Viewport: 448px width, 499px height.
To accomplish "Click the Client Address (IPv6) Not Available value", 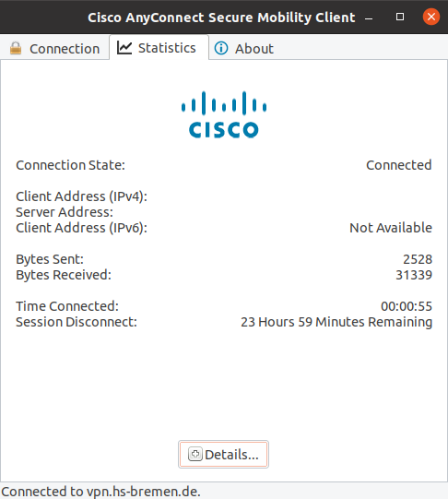I will pos(391,228).
